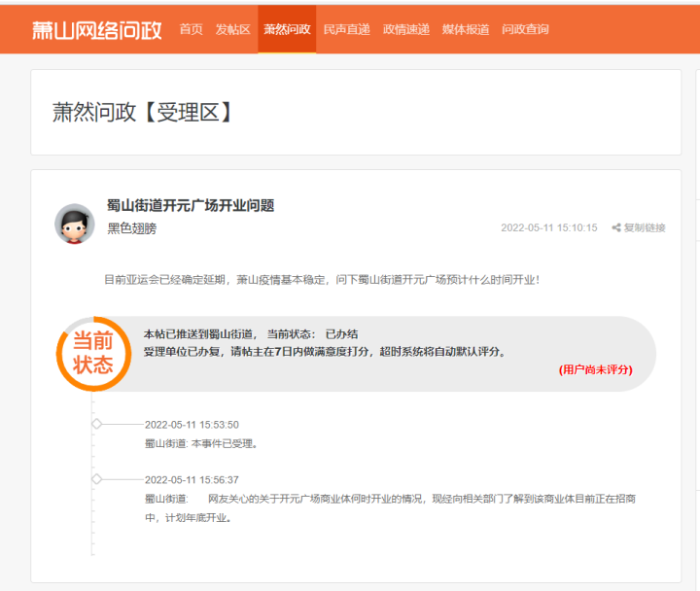Screen dimensions: 700x591
Task: Open the username 黑色翅膀
Action: (x=132, y=228)
